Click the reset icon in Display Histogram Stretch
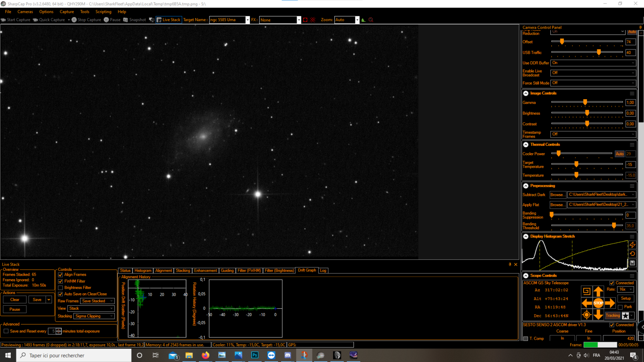This screenshot has width=644, height=362. [x=632, y=253]
